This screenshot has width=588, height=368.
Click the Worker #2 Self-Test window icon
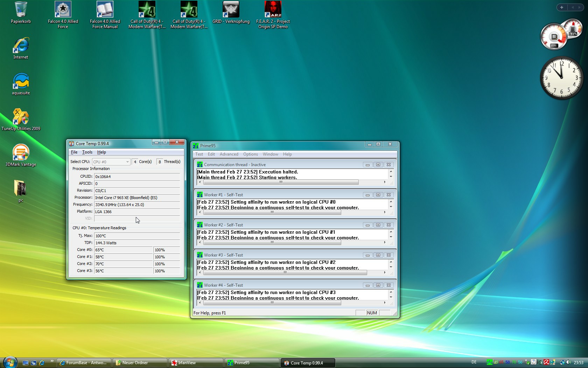(200, 225)
